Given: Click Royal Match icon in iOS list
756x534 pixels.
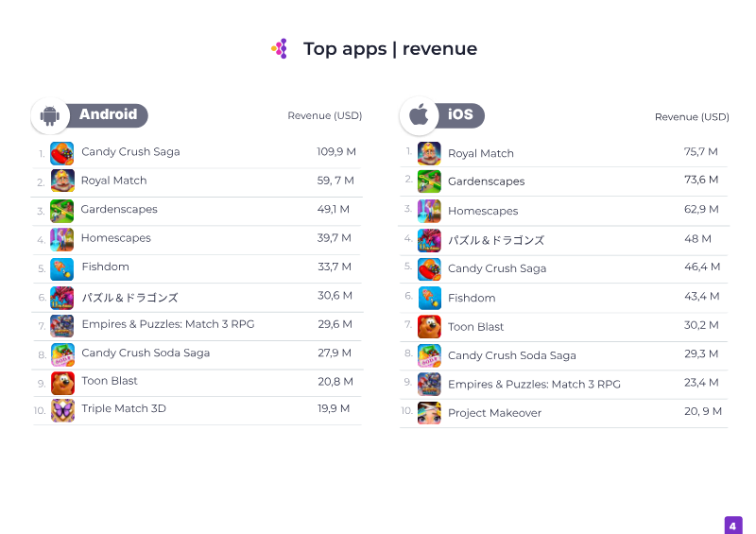Looking at the screenshot, I should click(429, 153).
